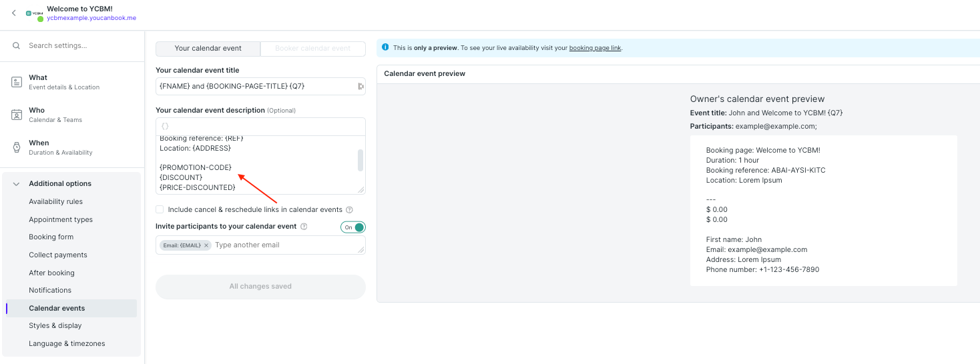Click Booking reference: ABAI-AYSI-KITC in preview
This screenshot has height=364, width=980.
[x=766, y=170]
